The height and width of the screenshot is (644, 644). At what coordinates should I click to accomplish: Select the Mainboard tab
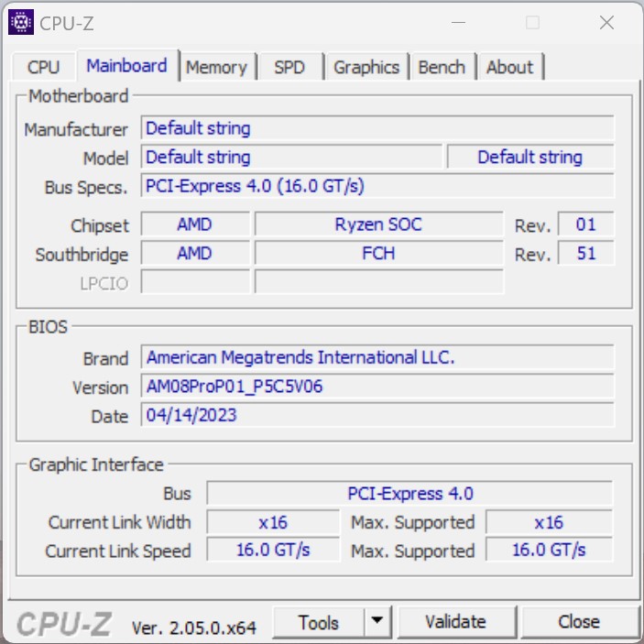126,66
